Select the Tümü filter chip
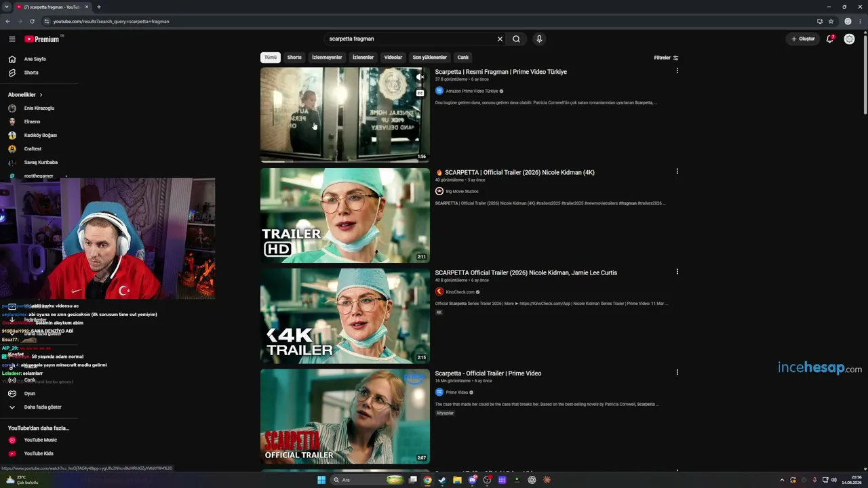This screenshot has width=868, height=488. tap(271, 58)
